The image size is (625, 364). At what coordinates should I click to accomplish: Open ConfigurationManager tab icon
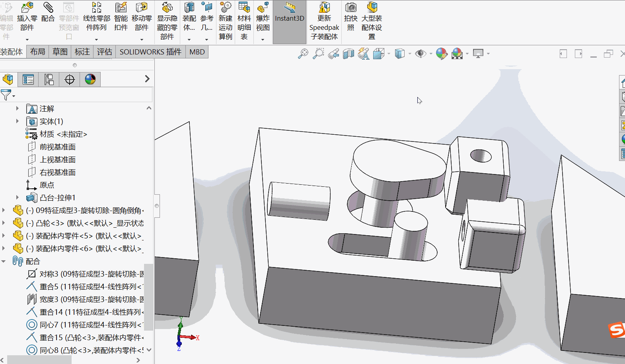pyautogui.click(x=49, y=79)
